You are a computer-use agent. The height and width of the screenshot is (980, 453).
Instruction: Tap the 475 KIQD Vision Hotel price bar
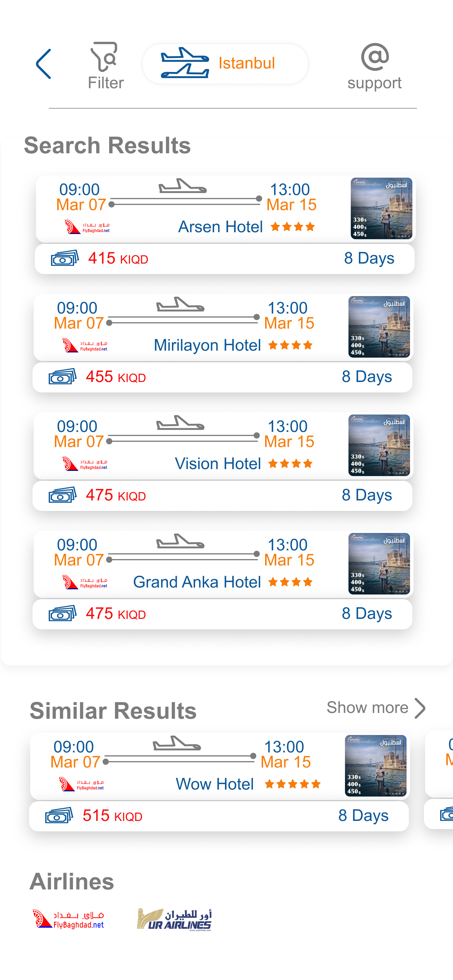tap(222, 495)
